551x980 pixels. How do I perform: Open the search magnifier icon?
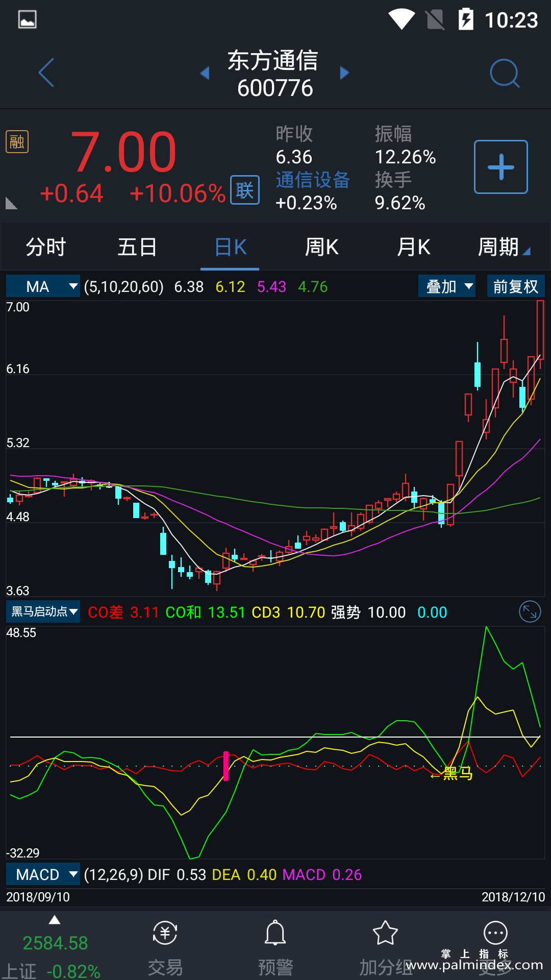point(505,73)
